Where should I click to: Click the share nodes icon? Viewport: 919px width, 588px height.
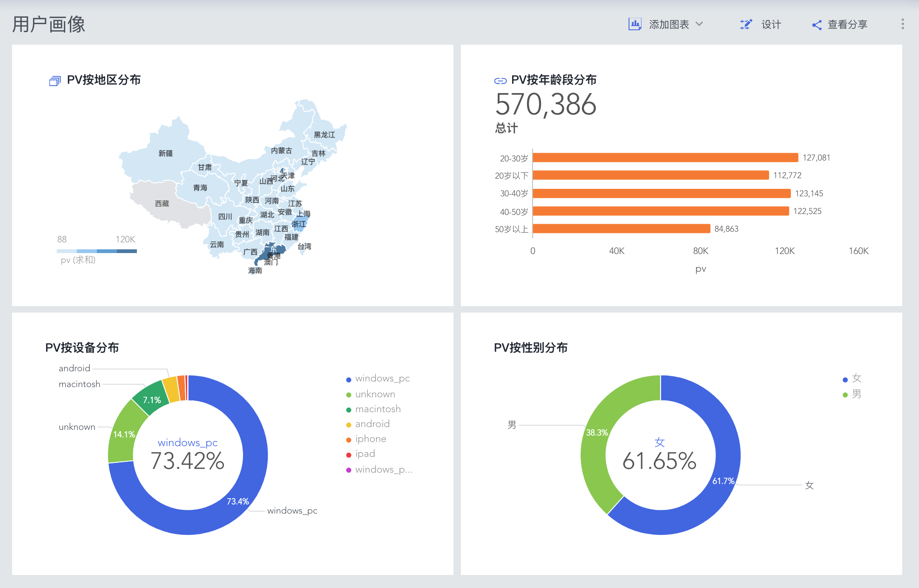817,25
